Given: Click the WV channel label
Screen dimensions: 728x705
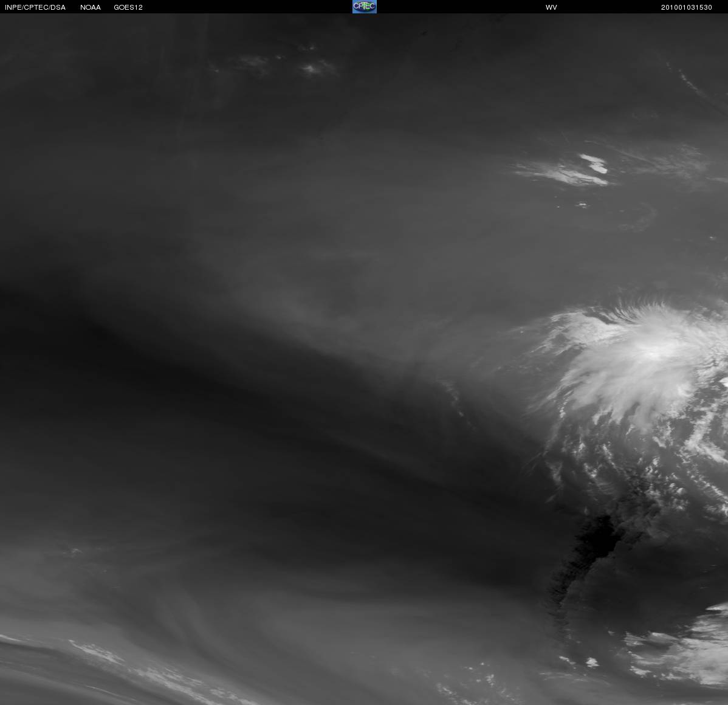Looking at the screenshot, I should (x=551, y=7).
